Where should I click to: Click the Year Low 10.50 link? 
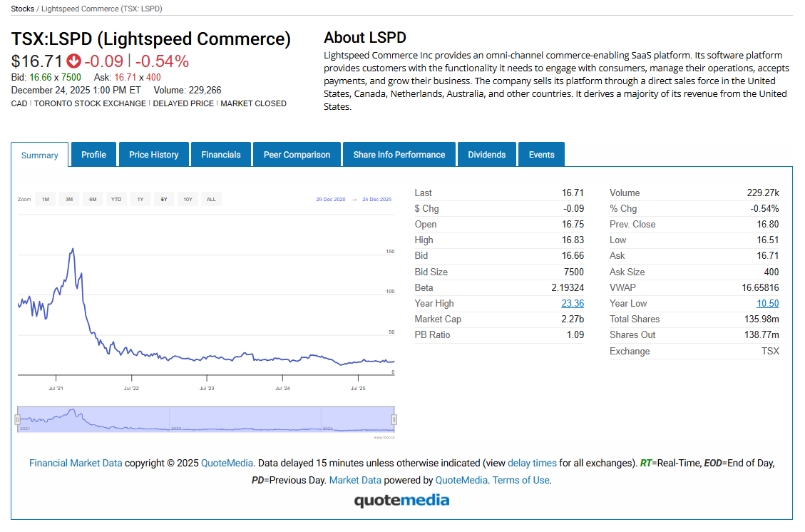(x=767, y=303)
